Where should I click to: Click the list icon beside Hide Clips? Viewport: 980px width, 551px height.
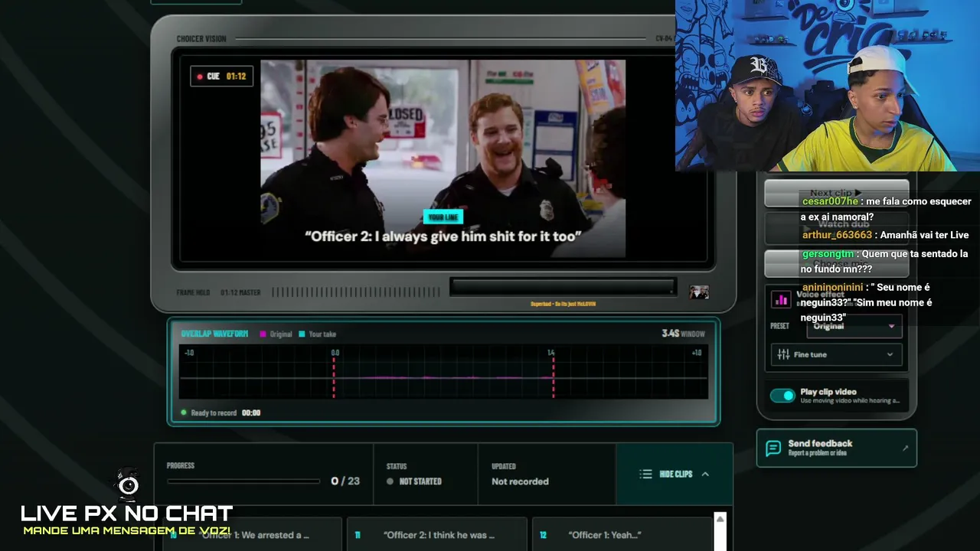pos(646,474)
